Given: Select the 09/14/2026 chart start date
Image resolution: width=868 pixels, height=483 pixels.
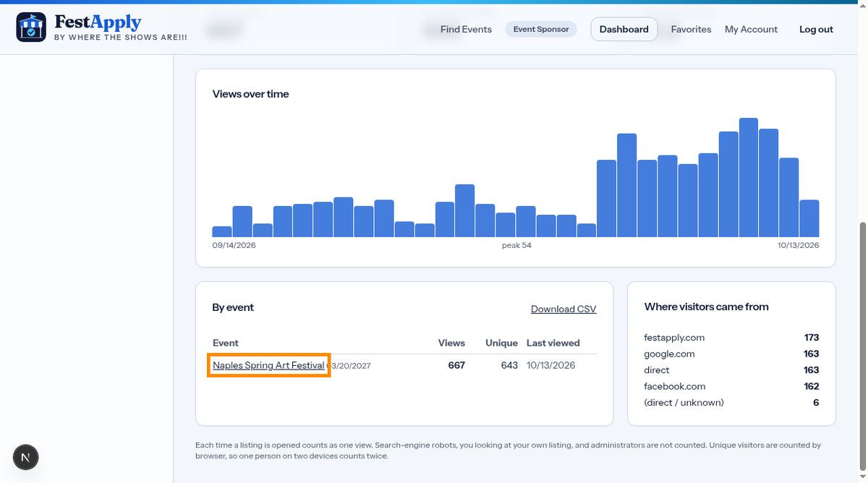Looking at the screenshot, I should click(x=234, y=245).
